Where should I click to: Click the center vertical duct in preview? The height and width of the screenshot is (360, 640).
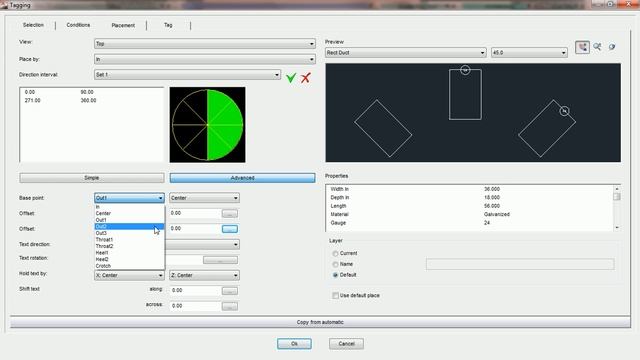pyautogui.click(x=465, y=94)
